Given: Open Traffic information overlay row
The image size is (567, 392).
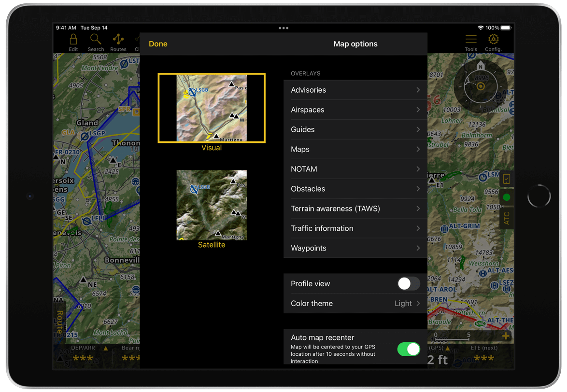Looking at the screenshot, I should click(355, 229).
